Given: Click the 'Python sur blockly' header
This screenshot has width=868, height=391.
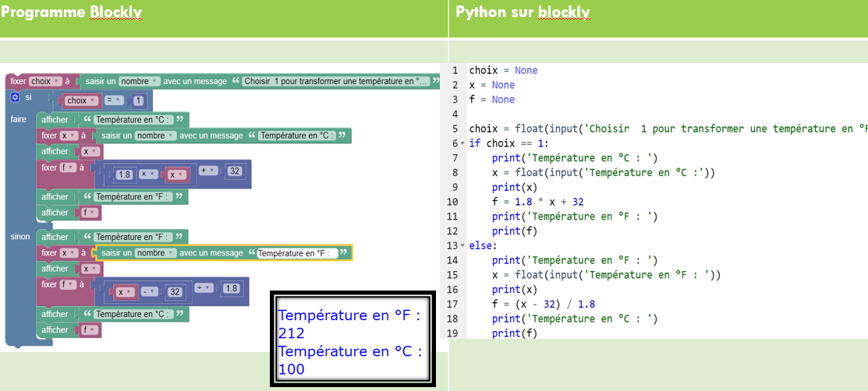Looking at the screenshot, I should coord(523,12).
